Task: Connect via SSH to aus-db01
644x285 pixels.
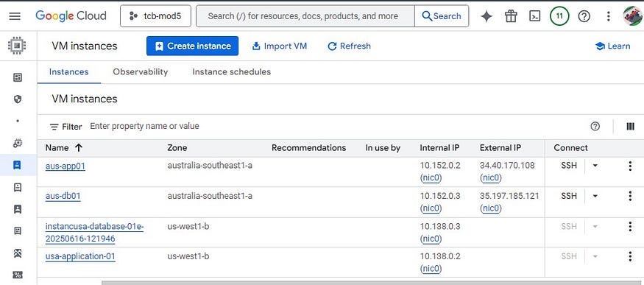Action: 569,196
